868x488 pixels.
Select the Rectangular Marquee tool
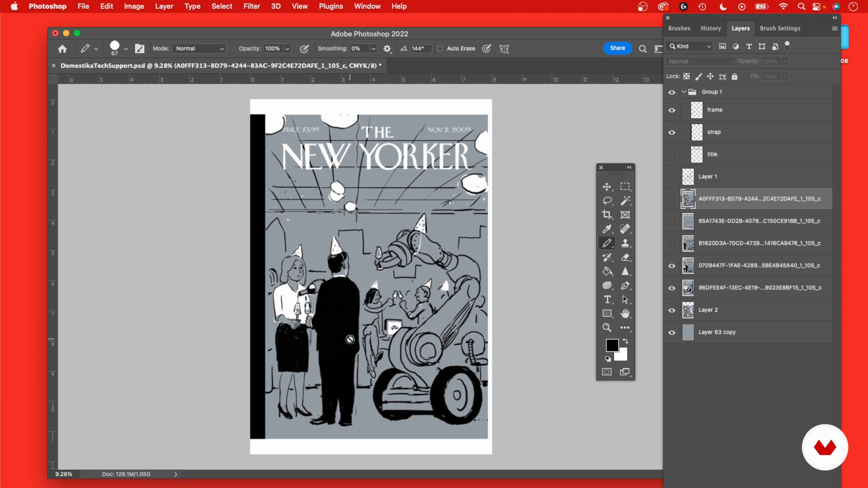pos(625,187)
